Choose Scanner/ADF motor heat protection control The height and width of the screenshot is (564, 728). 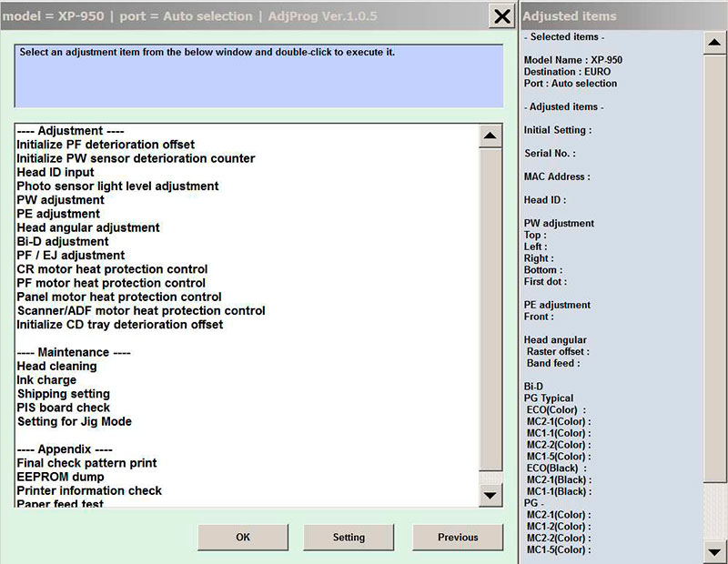141,311
